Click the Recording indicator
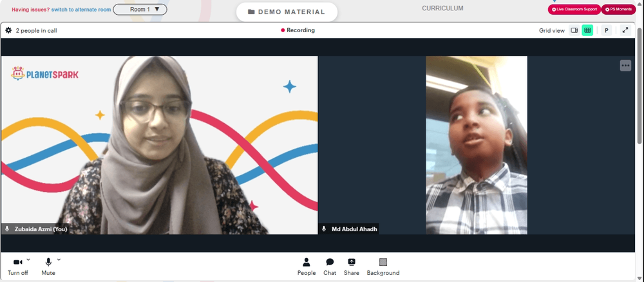644x282 pixels. [298, 30]
